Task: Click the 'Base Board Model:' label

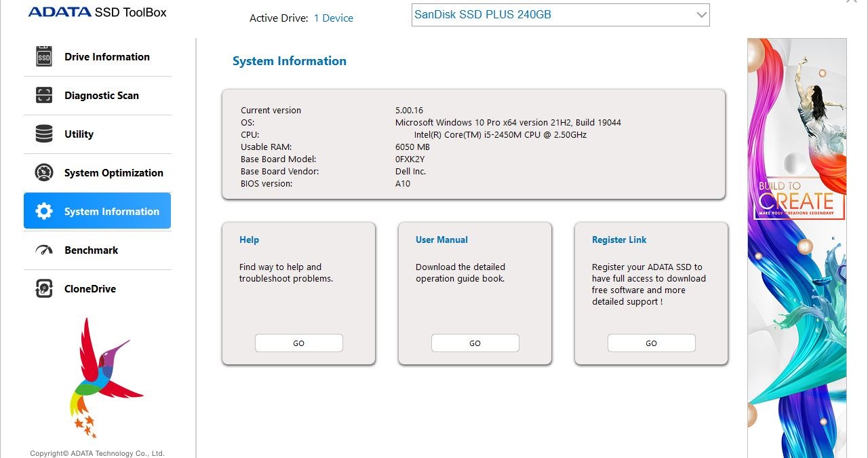Action: click(x=279, y=159)
